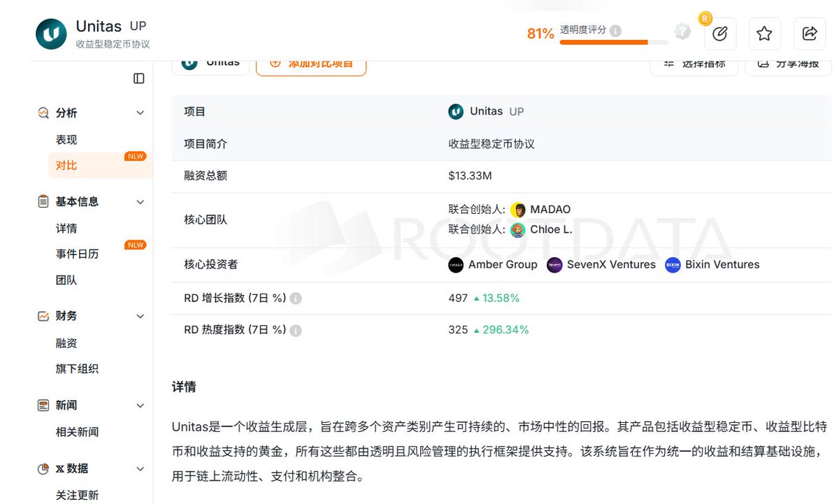839x504 pixels.
Task: Click the $13.33M funding total value
Action: pos(470,176)
